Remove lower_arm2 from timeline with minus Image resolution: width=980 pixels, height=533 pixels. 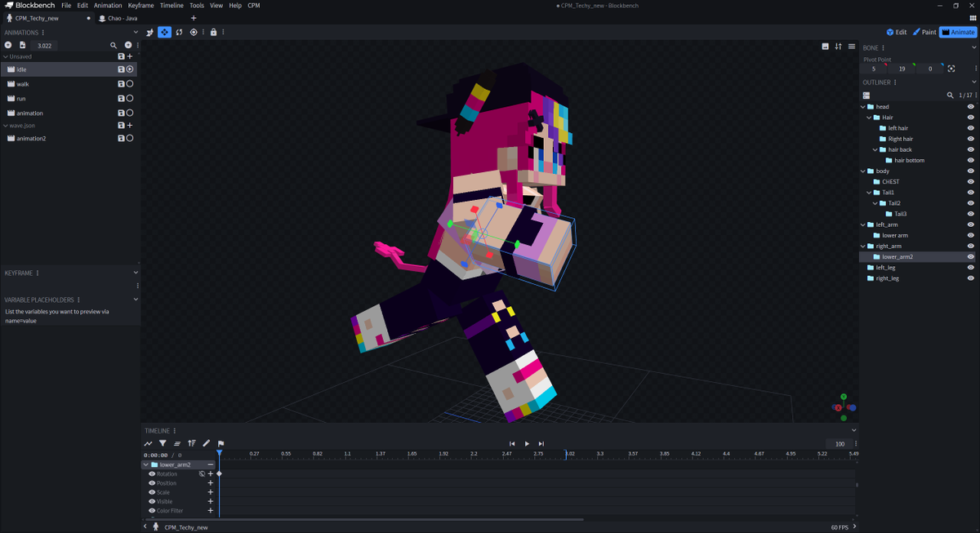pos(210,464)
